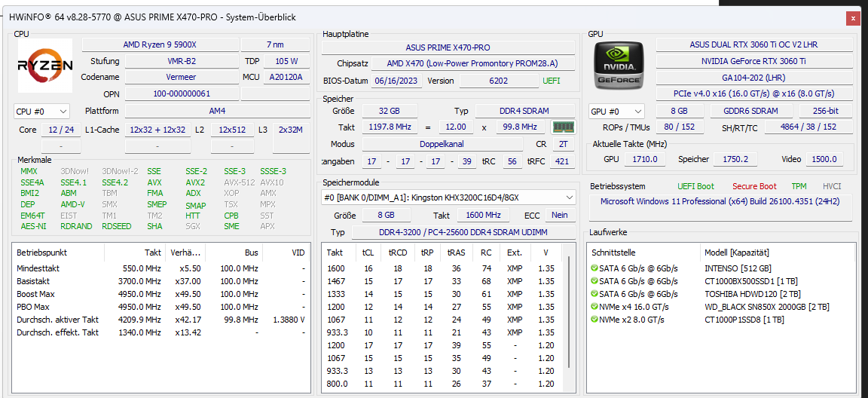Select the AMD Ryzen 9 5900X field
868x398 pixels.
[160, 44]
